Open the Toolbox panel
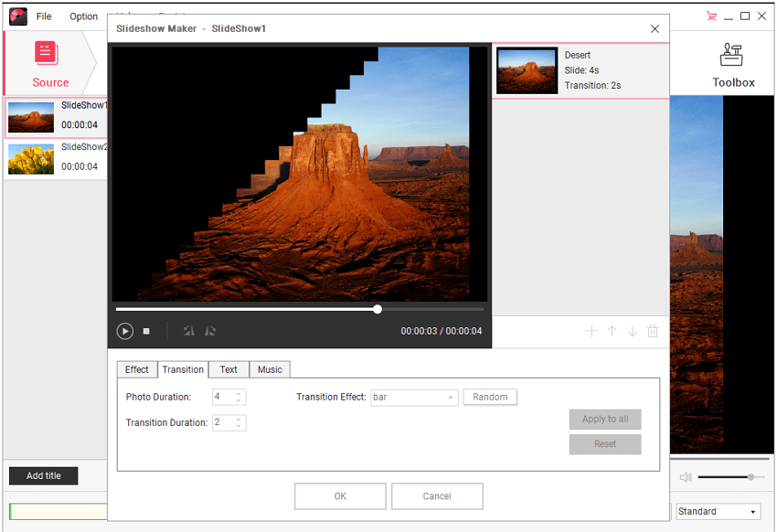 [733, 65]
